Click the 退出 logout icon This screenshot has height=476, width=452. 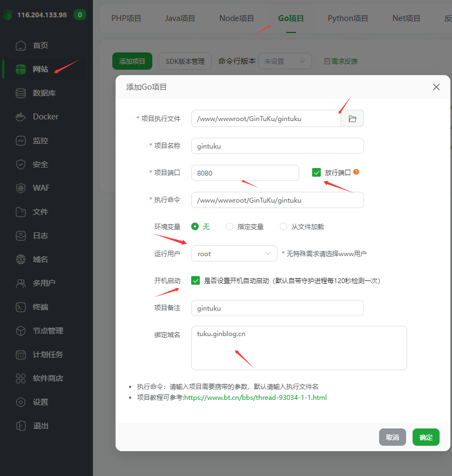(21, 426)
